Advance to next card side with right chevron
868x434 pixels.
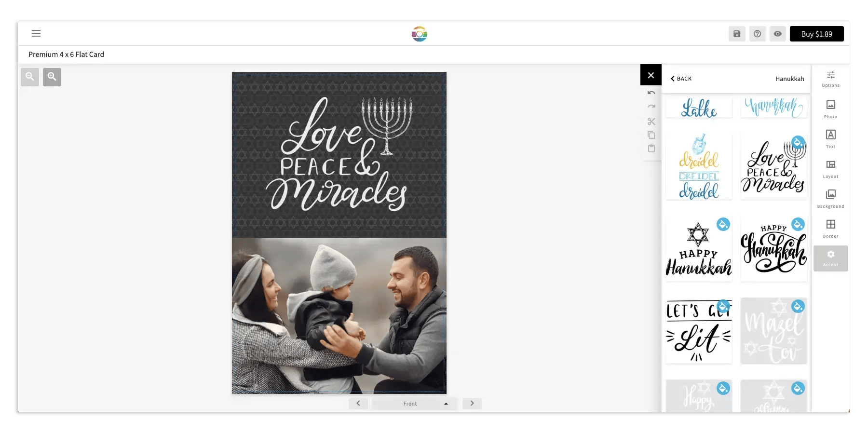[x=472, y=403]
